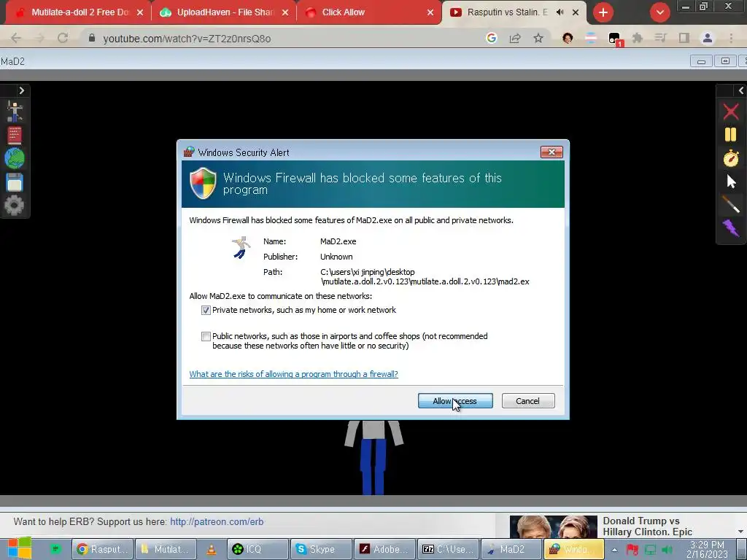Click the extension icon with red badge

coord(615,39)
